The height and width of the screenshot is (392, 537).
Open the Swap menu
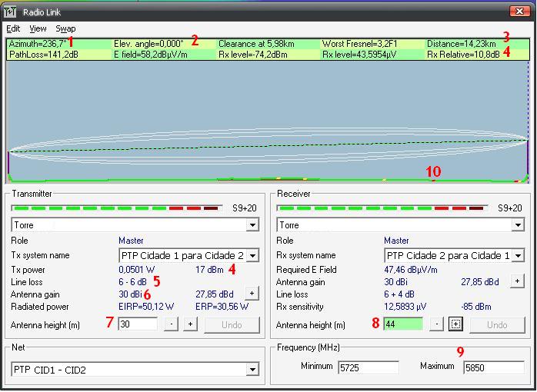pos(65,29)
